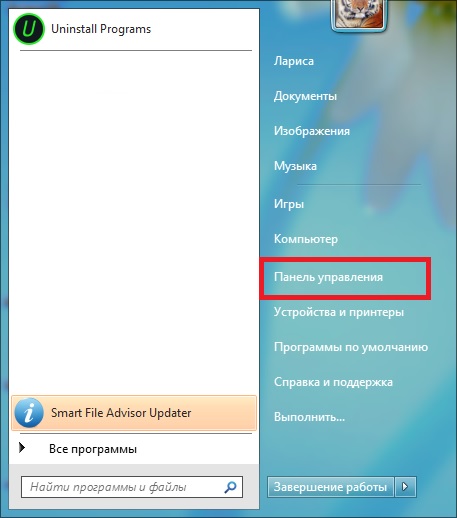Open Все программы list
Viewport: 457px width, 518px height.
(93, 449)
